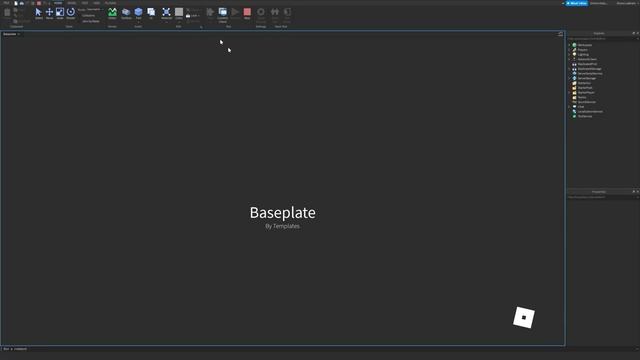Select SoundService in Explorer
This screenshot has width=640, height=360.
coord(587,102)
